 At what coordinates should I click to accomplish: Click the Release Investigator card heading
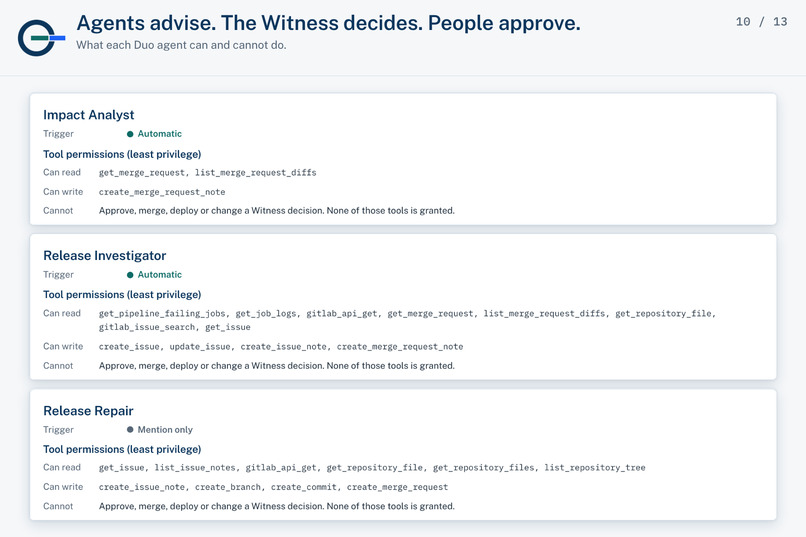[x=104, y=255]
